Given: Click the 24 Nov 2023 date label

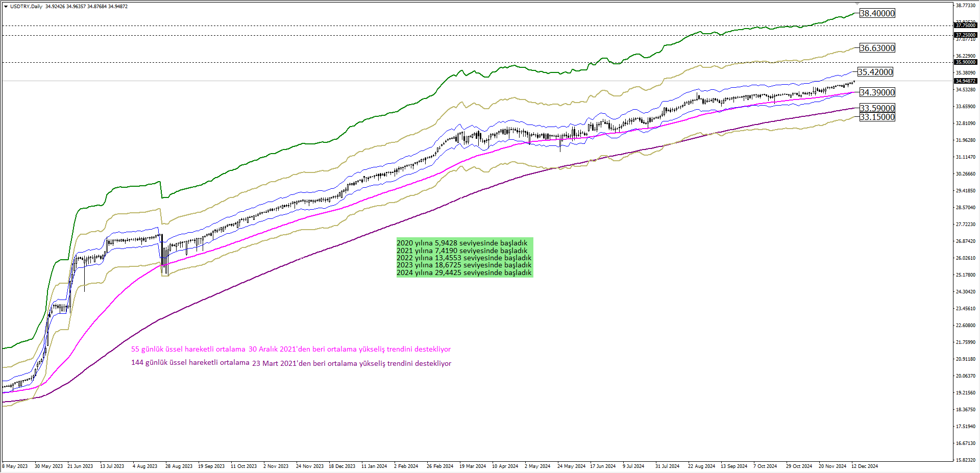Looking at the screenshot, I should (310, 466).
